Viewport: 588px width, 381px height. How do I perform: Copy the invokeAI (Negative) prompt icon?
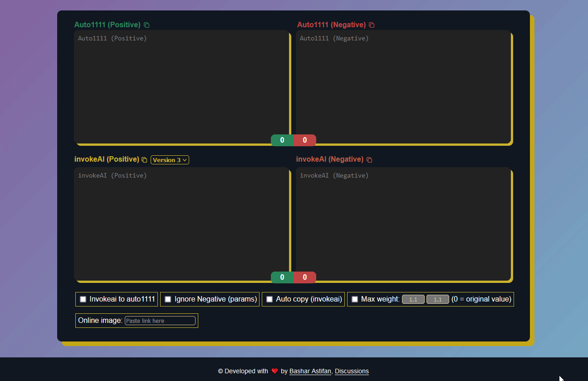[x=369, y=160]
